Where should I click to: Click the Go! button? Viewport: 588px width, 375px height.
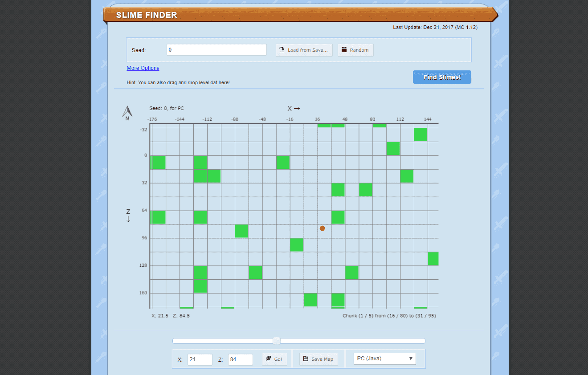point(274,359)
